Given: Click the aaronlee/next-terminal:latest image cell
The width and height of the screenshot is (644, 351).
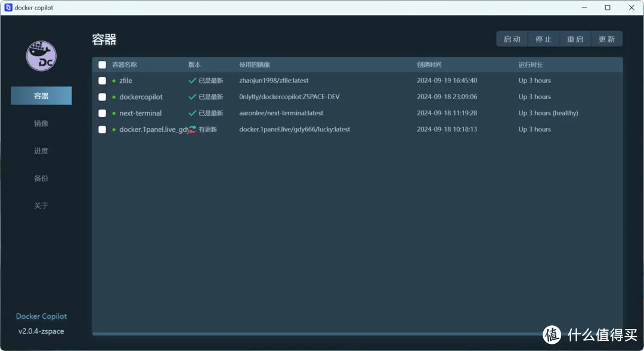Looking at the screenshot, I should point(281,113).
